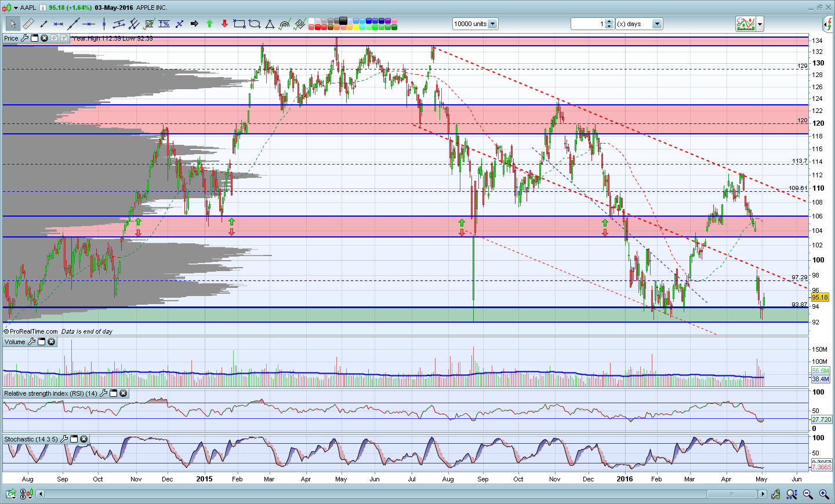Click the scrollbar right arrow
Screen dimensions: 835x504
click(x=763, y=494)
